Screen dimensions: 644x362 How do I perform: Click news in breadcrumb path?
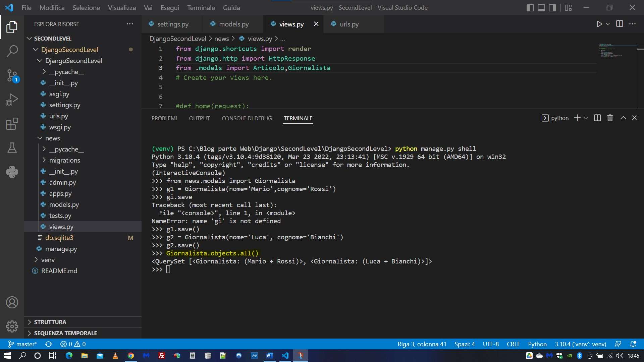pos(221,39)
